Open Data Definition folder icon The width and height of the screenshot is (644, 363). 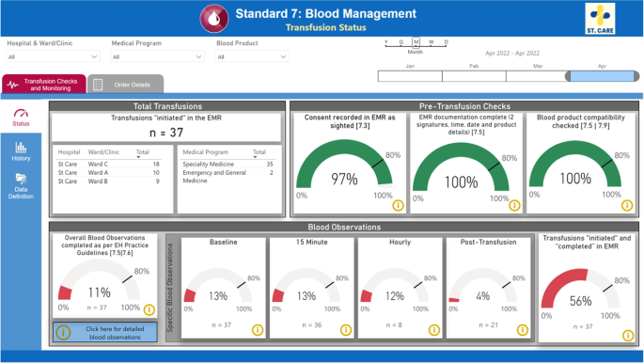coord(21,179)
